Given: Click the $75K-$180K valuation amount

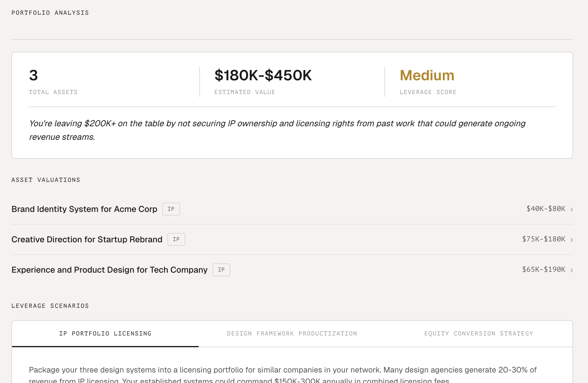Looking at the screenshot, I should (544, 239).
